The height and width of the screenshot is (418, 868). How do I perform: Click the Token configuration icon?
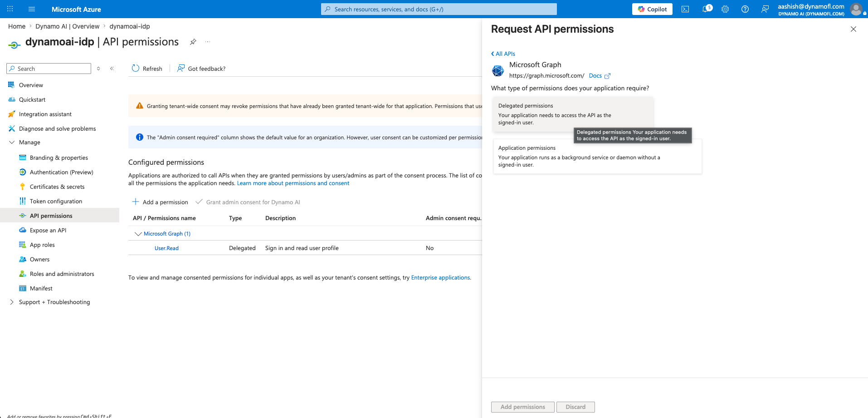(x=23, y=201)
